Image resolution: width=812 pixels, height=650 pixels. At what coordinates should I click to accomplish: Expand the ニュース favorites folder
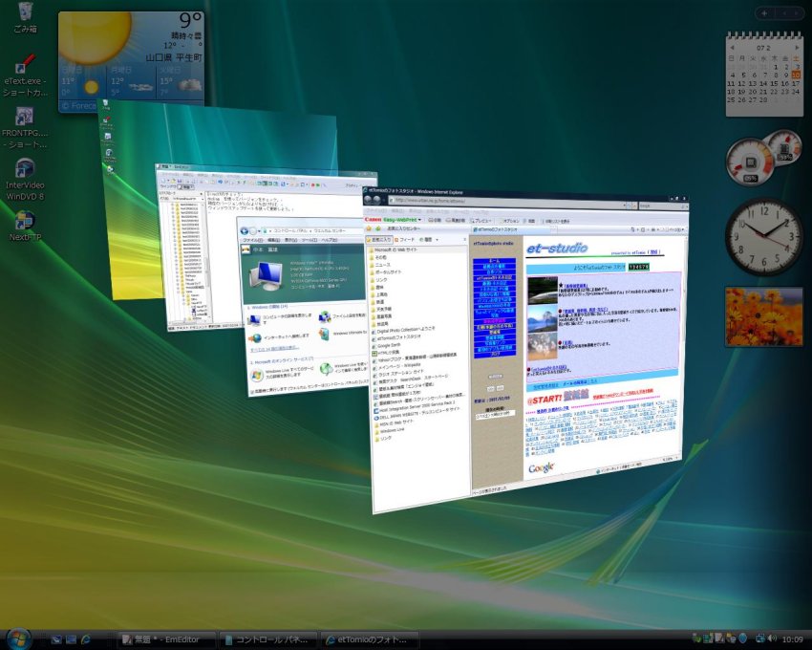tap(379, 265)
